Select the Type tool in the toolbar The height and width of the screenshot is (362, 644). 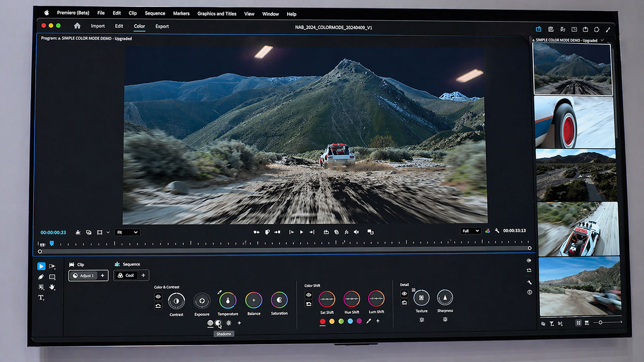tap(41, 298)
